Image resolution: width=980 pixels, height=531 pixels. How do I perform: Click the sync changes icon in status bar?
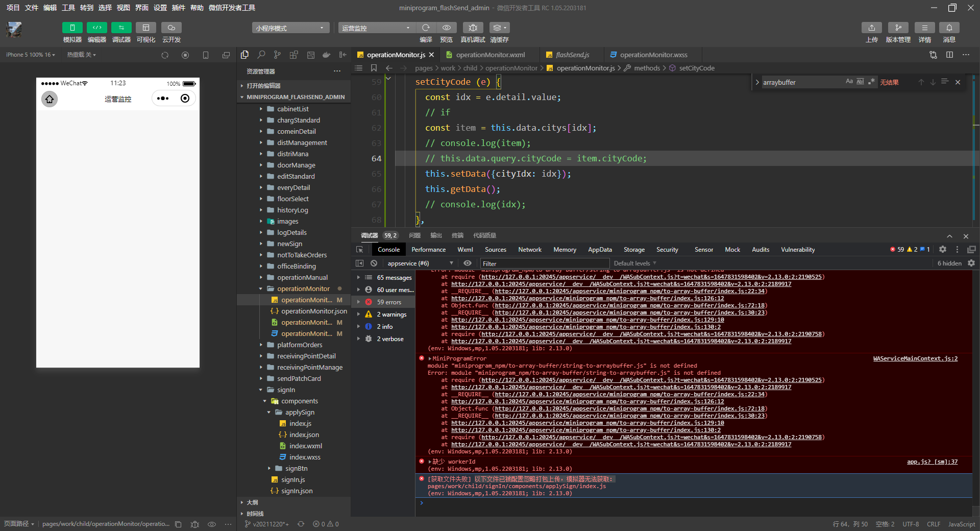[301, 524]
